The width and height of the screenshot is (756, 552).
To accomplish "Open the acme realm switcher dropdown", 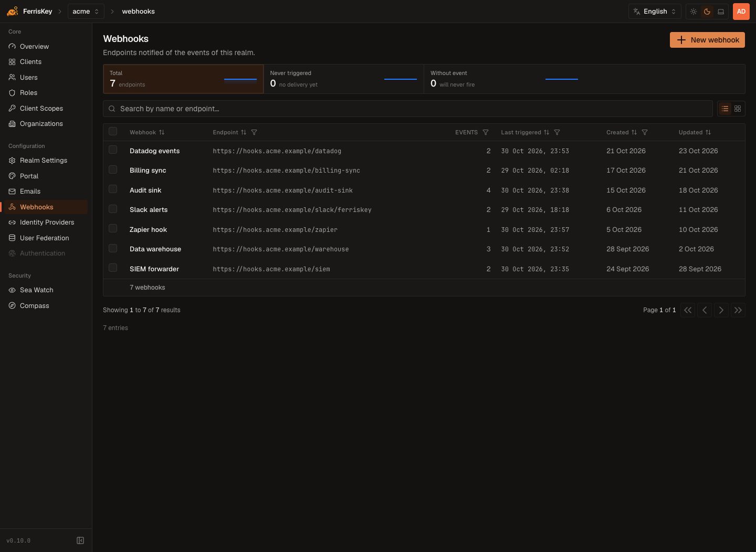I will coord(86,12).
